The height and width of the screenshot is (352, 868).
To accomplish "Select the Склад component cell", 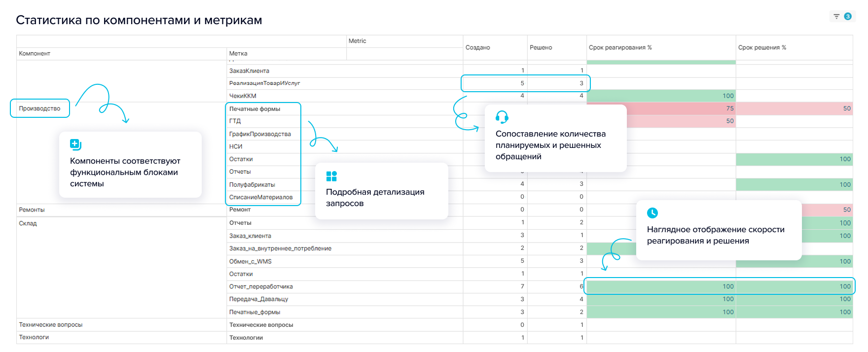I will pos(28,223).
